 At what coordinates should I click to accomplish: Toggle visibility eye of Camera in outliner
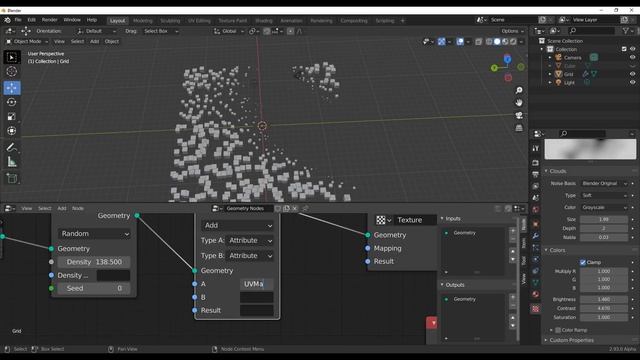click(632, 58)
